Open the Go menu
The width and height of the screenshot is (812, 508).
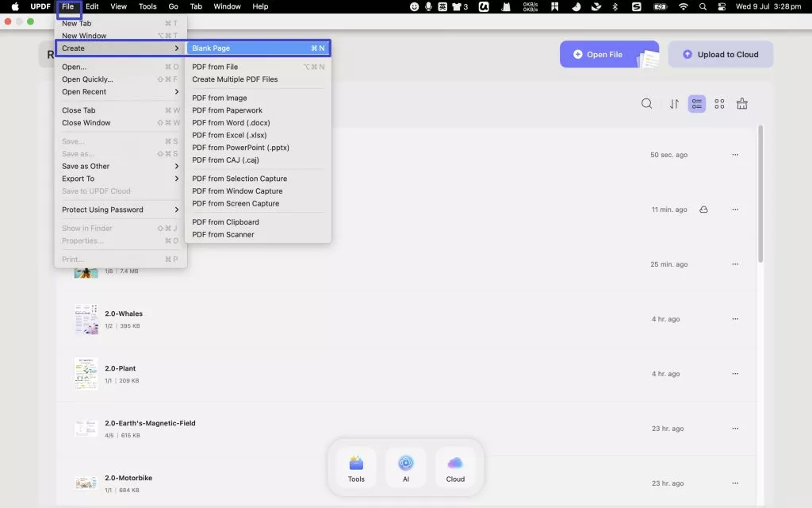(x=174, y=6)
